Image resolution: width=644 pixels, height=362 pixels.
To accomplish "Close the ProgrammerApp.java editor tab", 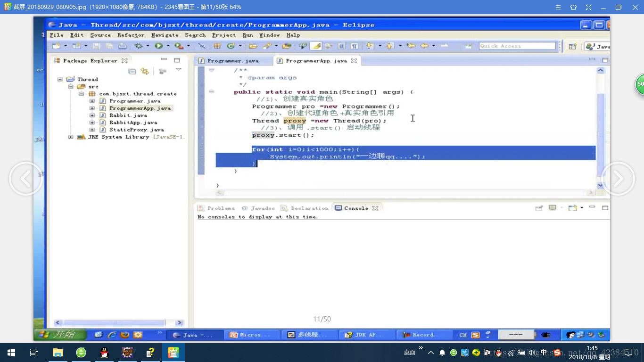I will click(x=354, y=61).
